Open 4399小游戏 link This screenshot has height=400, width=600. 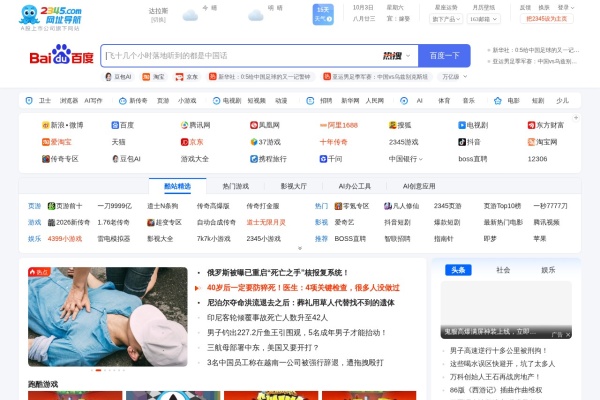[x=65, y=239]
